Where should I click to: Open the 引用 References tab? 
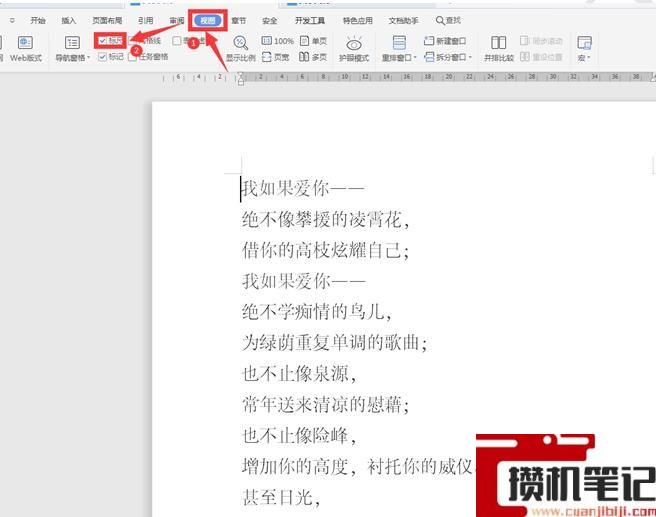(x=146, y=20)
